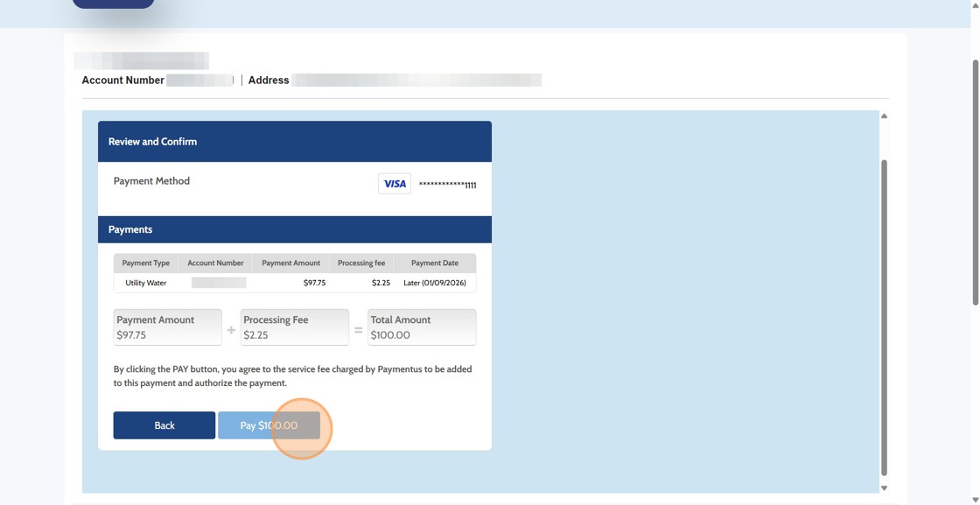The width and height of the screenshot is (980, 505).
Task: Click the scrollbar down arrow
Action: (883, 487)
